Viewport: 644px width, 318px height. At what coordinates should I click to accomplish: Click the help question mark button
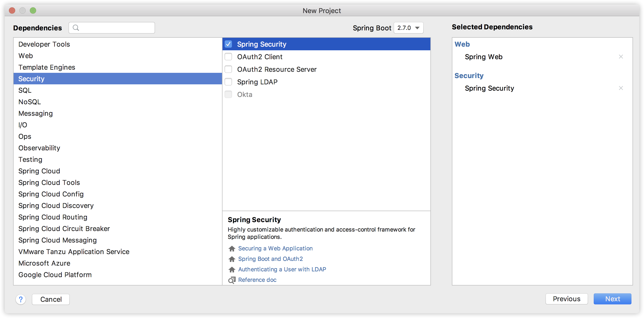point(21,299)
